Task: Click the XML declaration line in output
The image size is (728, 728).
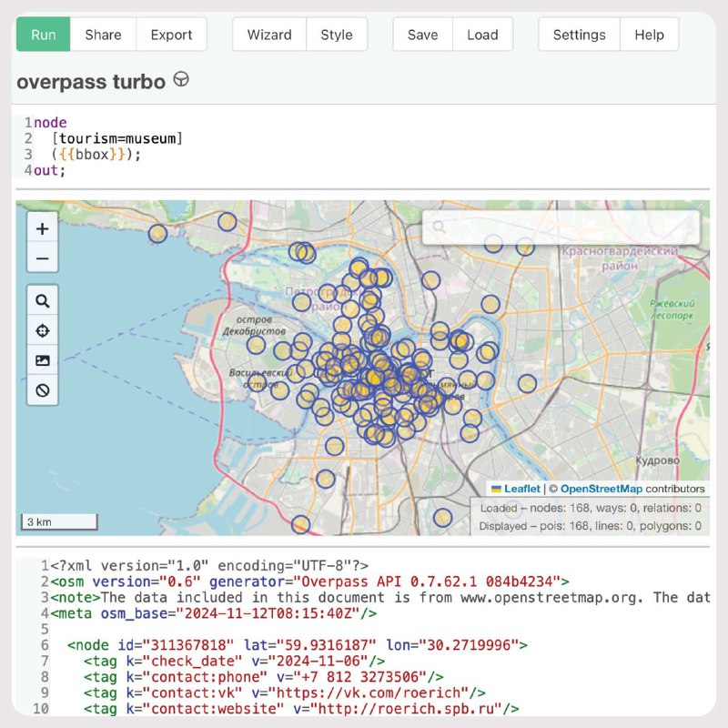Action: pyautogui.click(x=209, y=565)
